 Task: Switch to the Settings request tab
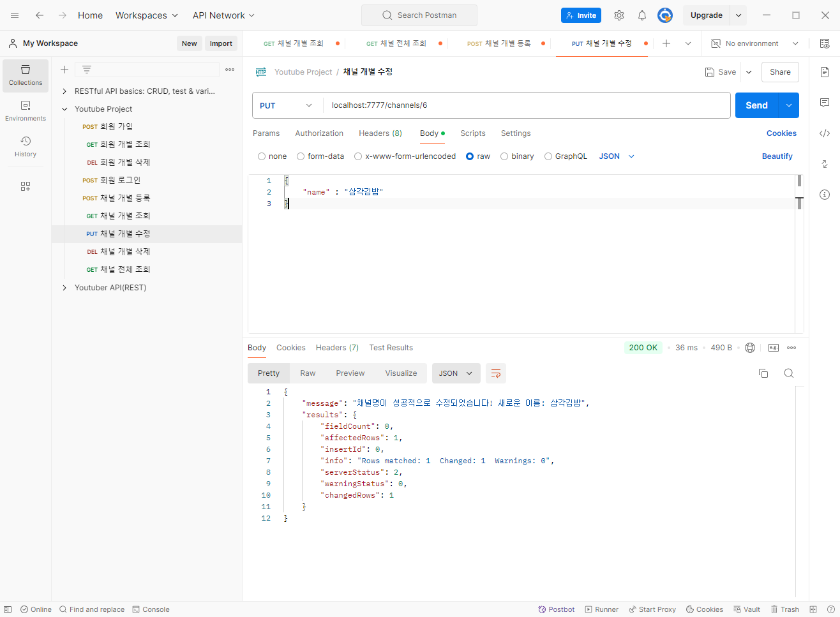point(516,133)
